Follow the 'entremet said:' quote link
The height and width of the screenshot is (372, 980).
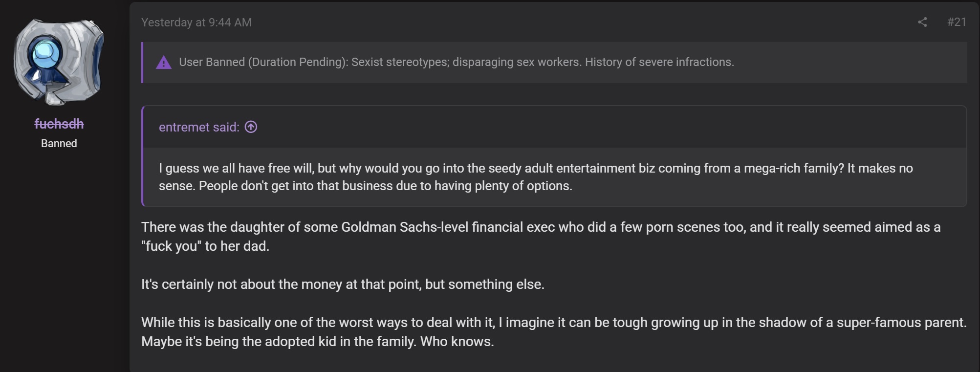tap(199, 127)
